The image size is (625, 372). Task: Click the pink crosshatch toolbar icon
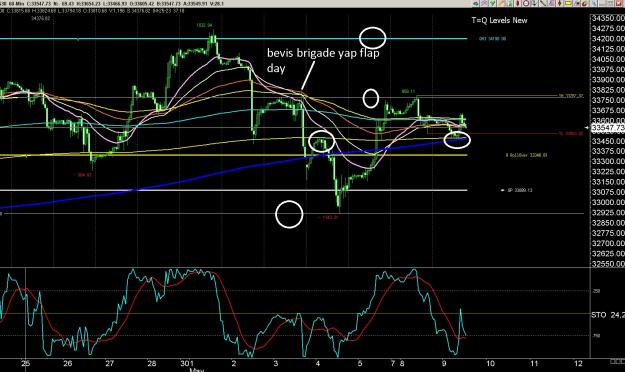tap(484, 4)
